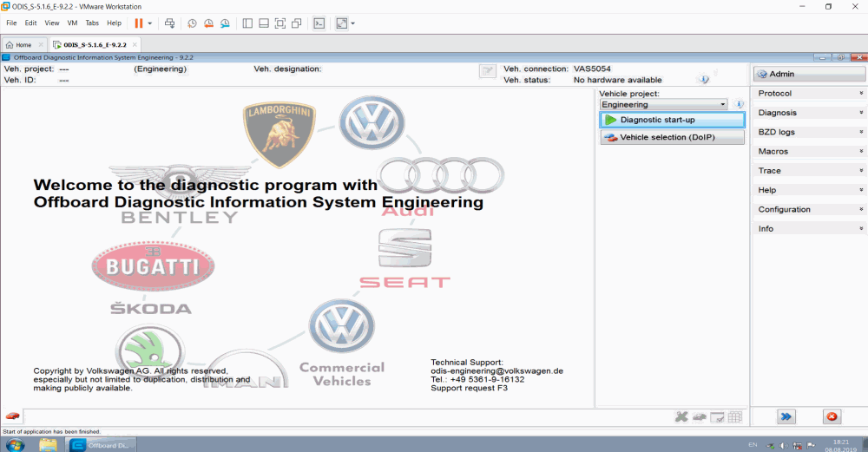The height and width of the screenshot is (452, 868).
Task: Expand the Diagnosis section
Action: 809,113
